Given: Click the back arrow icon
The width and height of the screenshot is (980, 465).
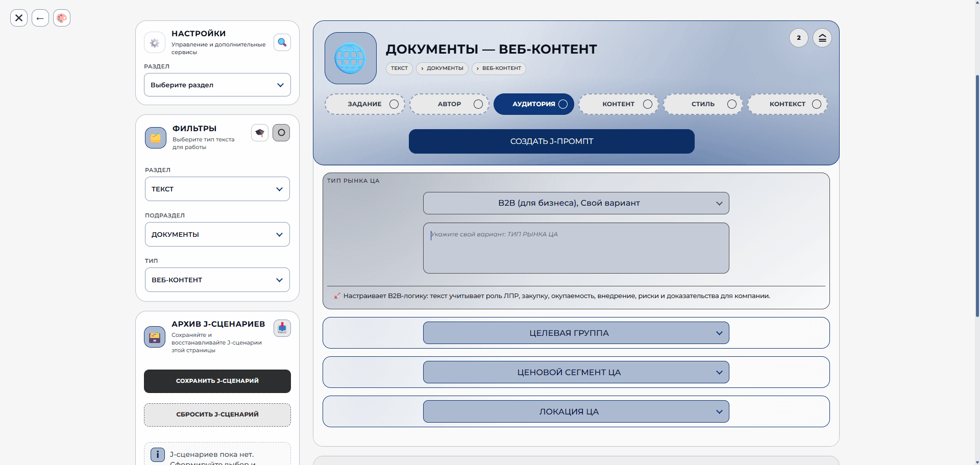Looking at the screenshot, I should [40, 18].
